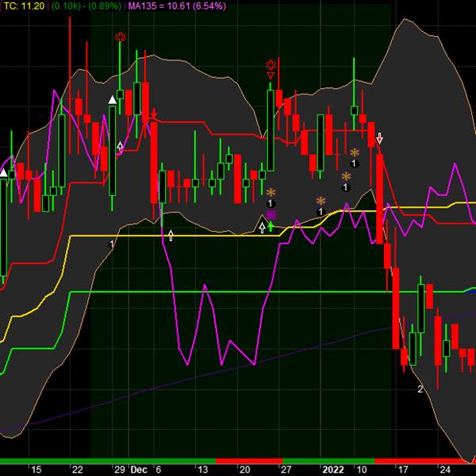Click the red flower marker above the late-November green candle
476x476 pixels.
click(x=121, y=37)
